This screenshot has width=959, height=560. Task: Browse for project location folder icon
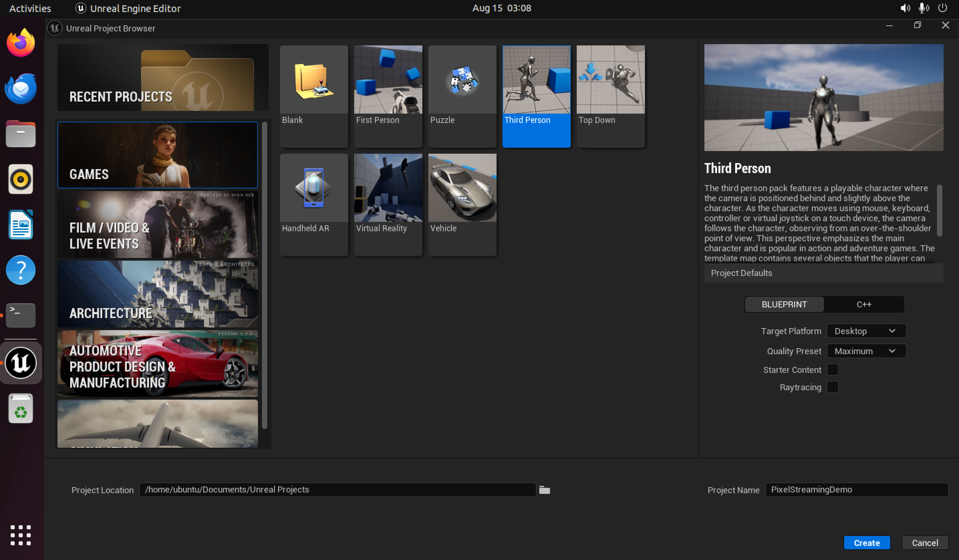pyautogui.click(x=545, y=490)
